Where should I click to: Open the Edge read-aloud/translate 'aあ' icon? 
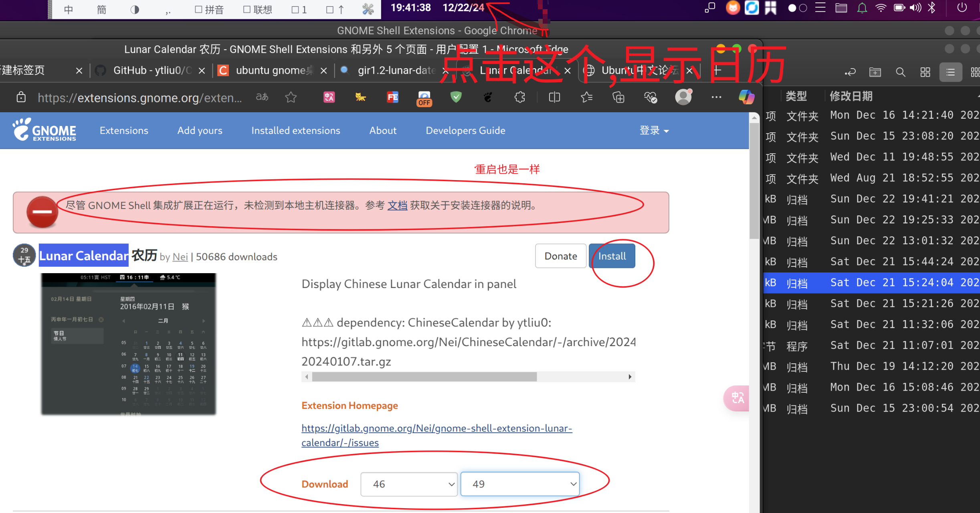[x=262, y=97]
